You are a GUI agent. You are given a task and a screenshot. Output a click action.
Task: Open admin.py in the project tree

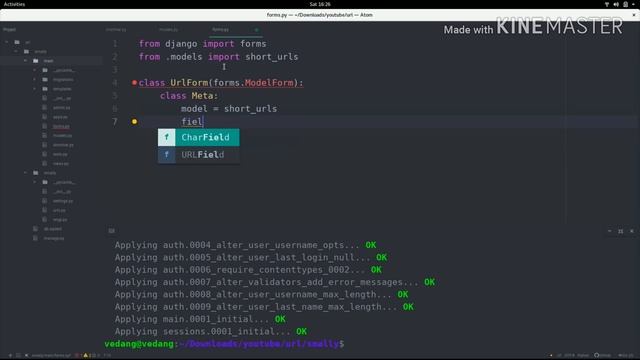coord(61,108)
